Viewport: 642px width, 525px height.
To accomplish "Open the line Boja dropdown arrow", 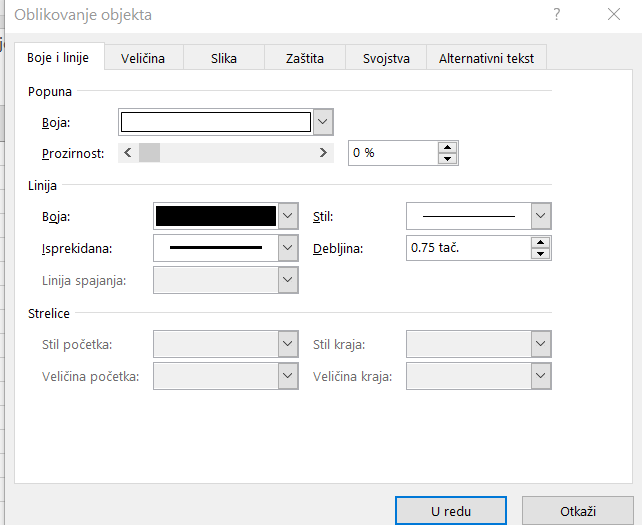I will tap(288, 216).
